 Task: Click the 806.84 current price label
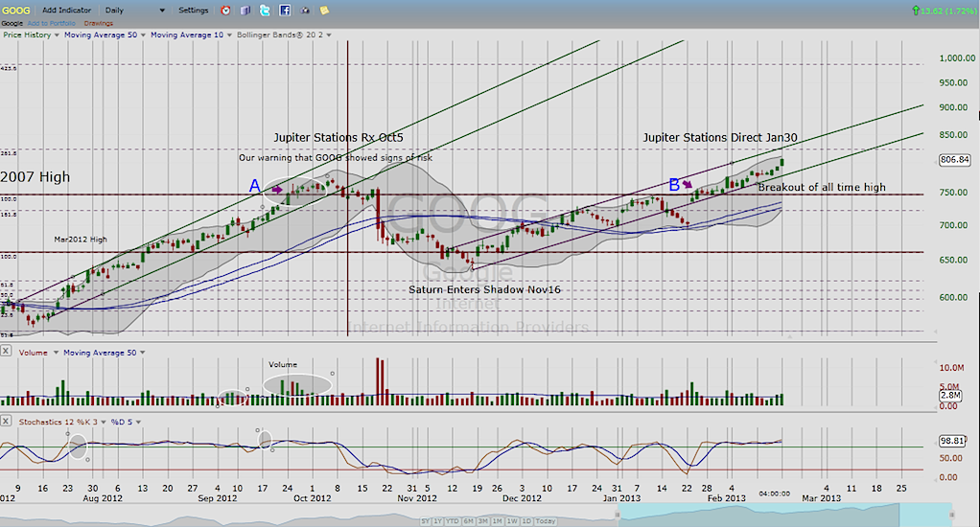[x=954, y=160]
